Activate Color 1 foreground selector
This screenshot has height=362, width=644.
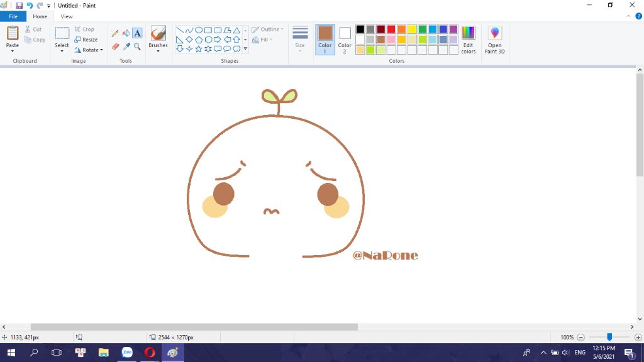(325, 40)
